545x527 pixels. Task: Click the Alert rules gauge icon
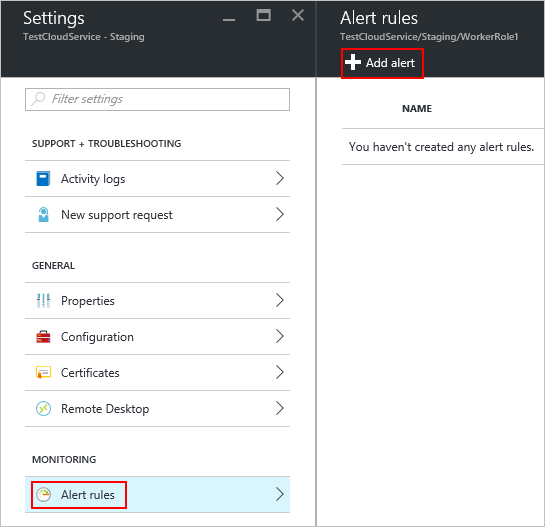pyautogui.click(x=43, y=495)
